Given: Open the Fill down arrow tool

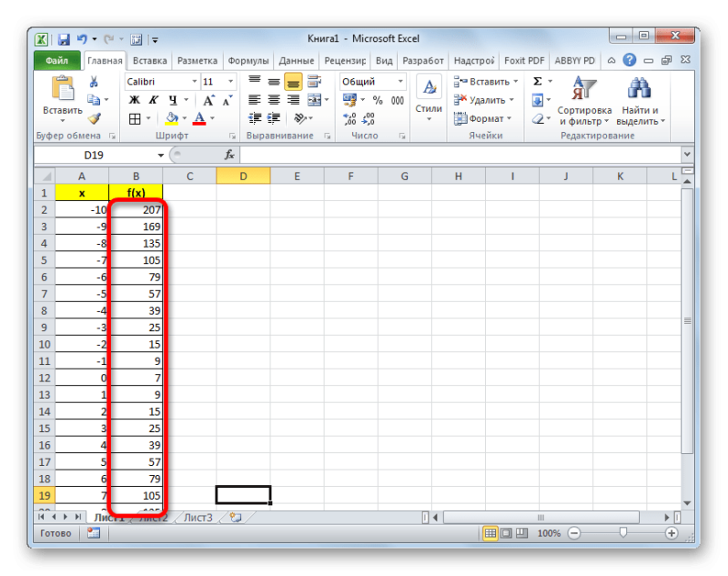Looking at the screenshot, I should click(538, 100).
